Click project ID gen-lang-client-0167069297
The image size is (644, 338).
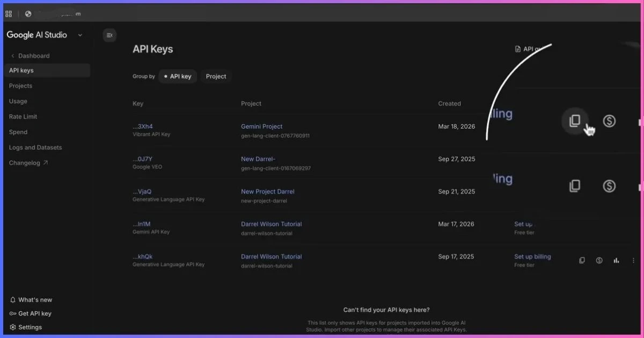click(x=276, y=168)
